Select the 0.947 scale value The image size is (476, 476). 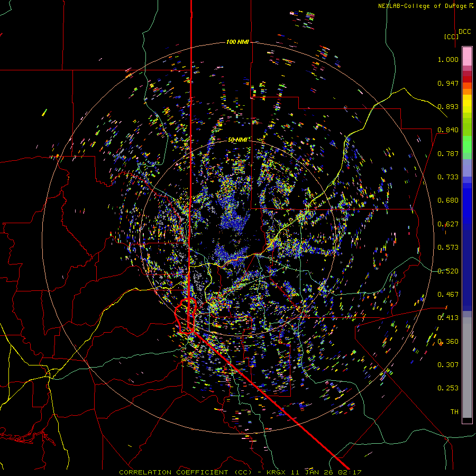coord(448,83)
